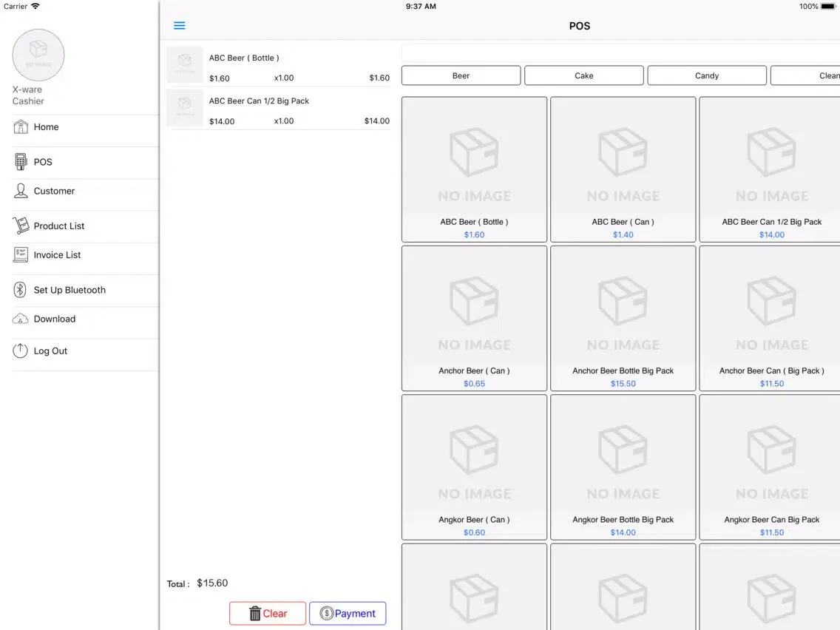Add Angkor Beer ( Can ) product card

(474, 467)
